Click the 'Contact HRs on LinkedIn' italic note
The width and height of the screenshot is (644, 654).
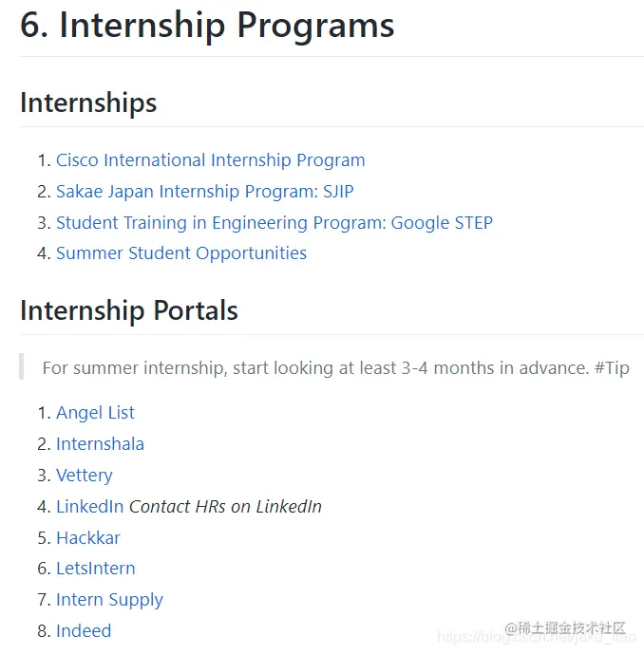click(225, 507)
